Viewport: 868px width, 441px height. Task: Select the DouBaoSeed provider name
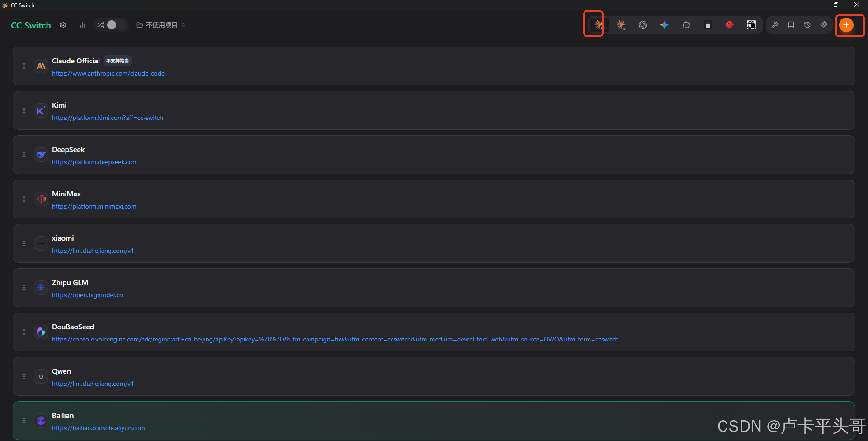tap(73, 327)
